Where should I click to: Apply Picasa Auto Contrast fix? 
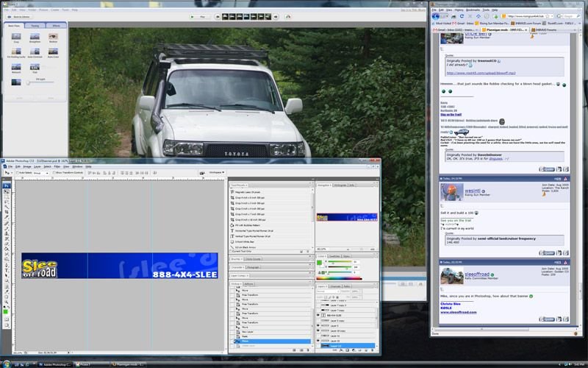tap(35, 52)
